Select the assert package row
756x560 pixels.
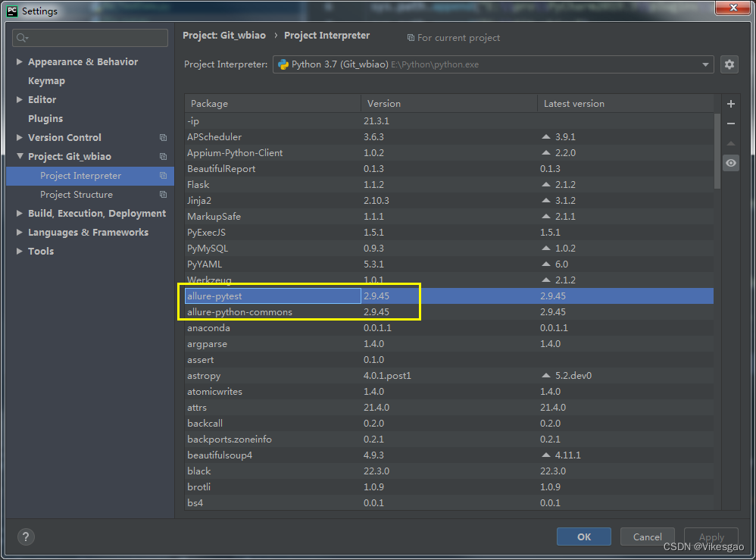(449, 360)
